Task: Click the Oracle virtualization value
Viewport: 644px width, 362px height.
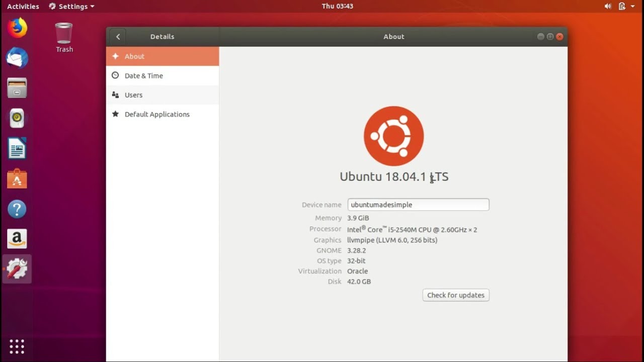Action: tap(358, 271)
